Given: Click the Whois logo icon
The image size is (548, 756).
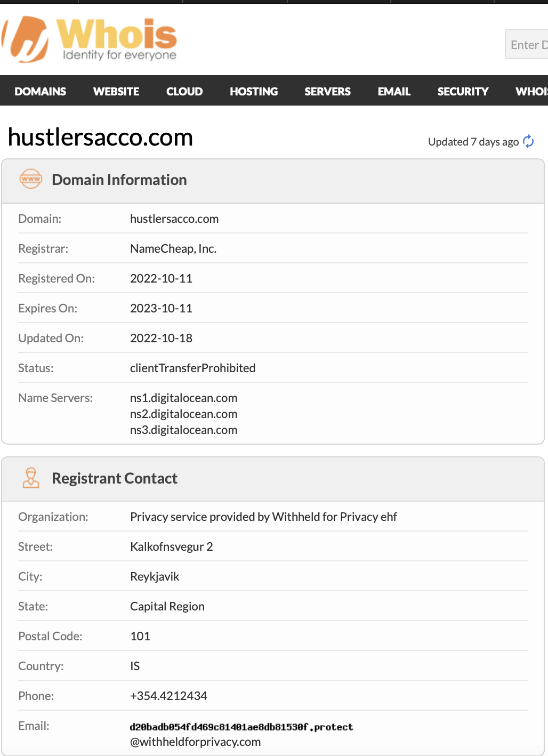Looking at the screenshot, I should tap(26, 39).
